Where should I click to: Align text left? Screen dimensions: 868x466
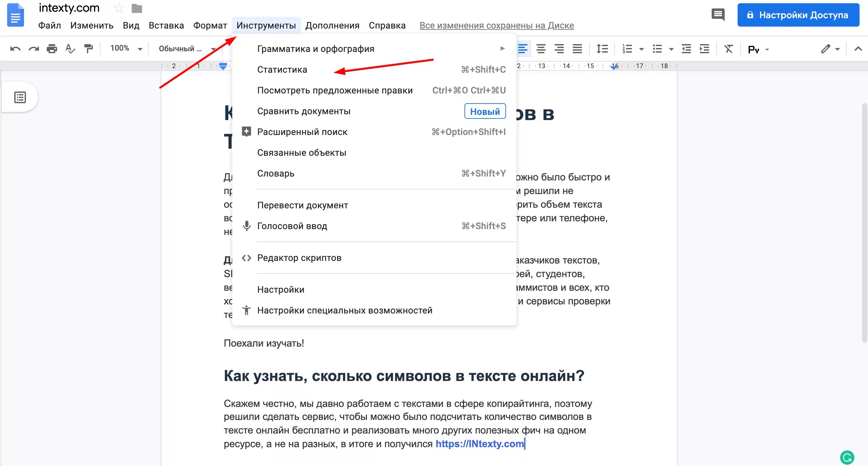(523, 49)
